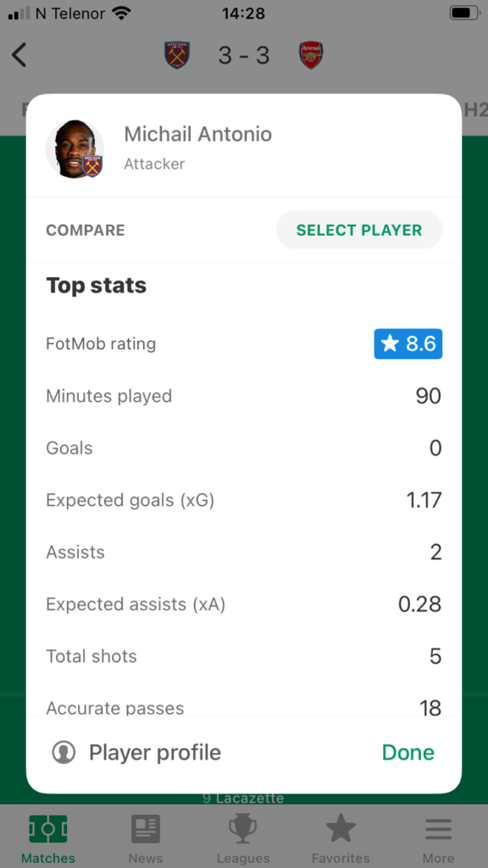Screen dimensions: 488x868
Task: Open the Matches tab icon
Action: tap(48, 829)
